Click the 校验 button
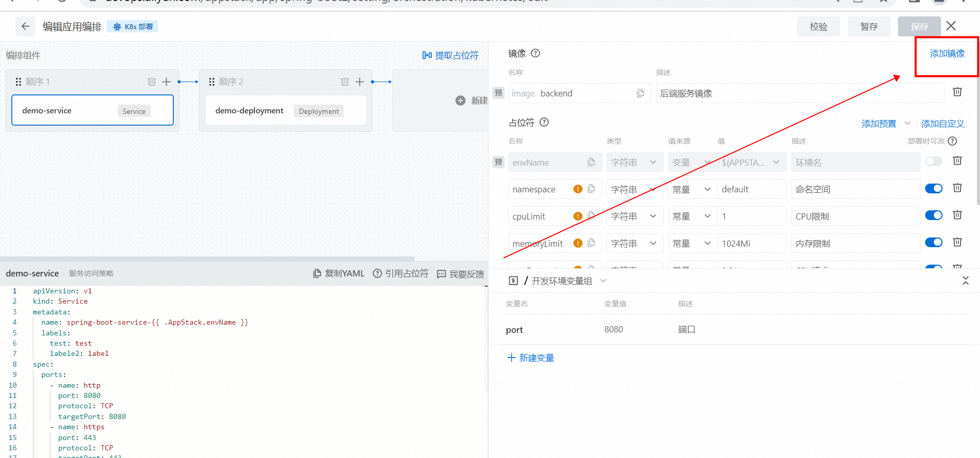 818,27
